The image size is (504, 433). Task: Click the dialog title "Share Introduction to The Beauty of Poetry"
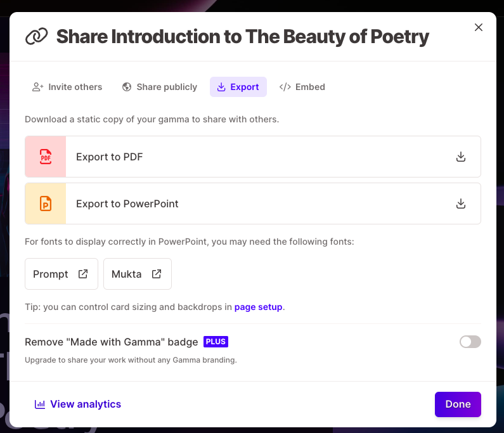[243, 37]
